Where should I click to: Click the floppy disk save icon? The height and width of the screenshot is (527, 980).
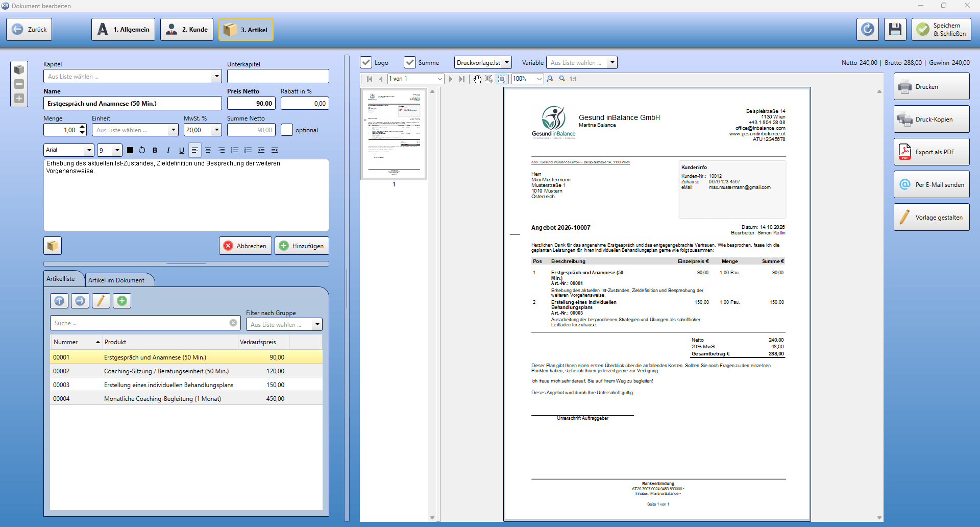(895, 30)
